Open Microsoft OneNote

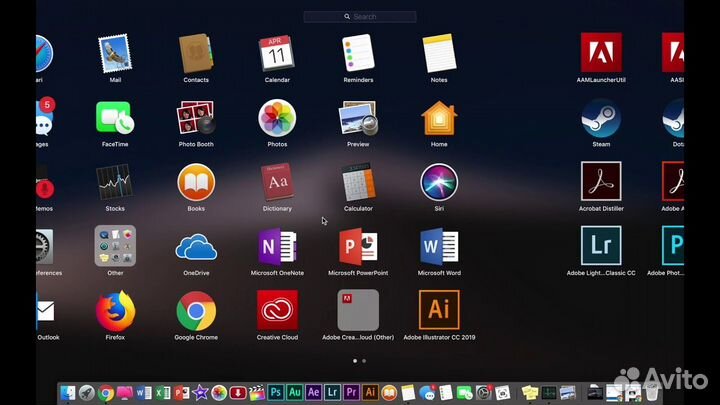coord(277,247)
